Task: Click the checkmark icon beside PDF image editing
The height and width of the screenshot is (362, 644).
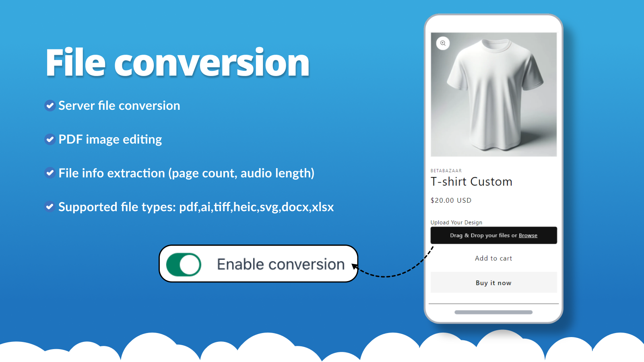Action: [x=50, y=140]
